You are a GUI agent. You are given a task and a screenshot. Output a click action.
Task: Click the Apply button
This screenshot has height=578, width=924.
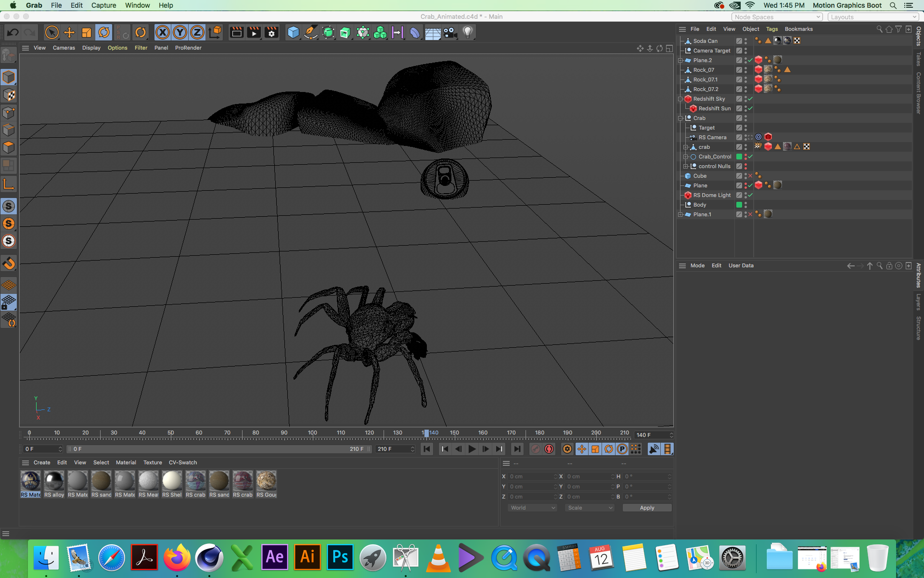point(646,508)
